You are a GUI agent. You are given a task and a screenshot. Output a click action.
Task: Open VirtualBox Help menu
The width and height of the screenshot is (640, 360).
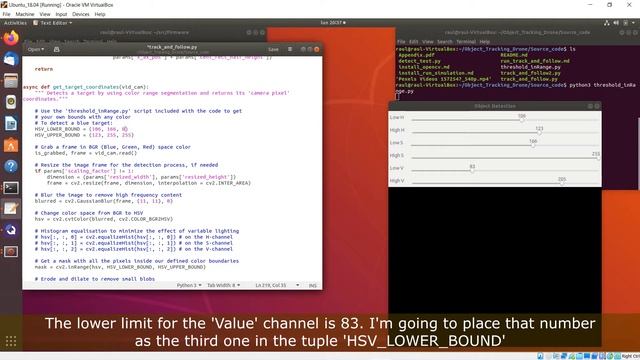(x=100, y=14)
